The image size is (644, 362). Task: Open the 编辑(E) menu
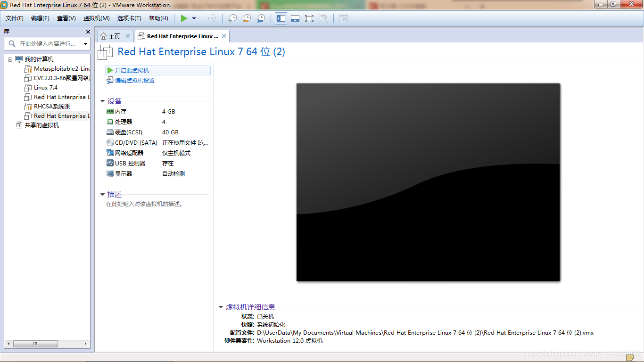pyautogui.click(x=40, y=18)
